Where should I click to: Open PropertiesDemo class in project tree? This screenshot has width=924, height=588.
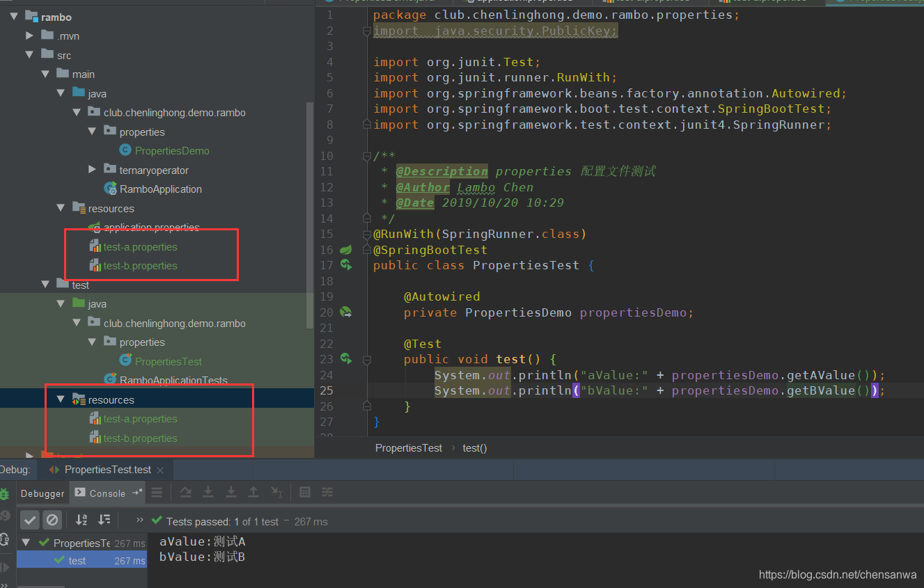pos(172,150)
